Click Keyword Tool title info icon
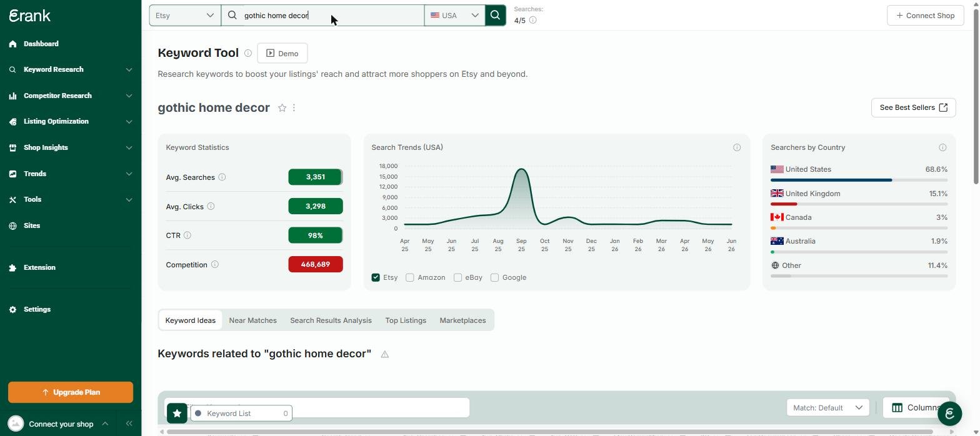 (x=248, y=53)
